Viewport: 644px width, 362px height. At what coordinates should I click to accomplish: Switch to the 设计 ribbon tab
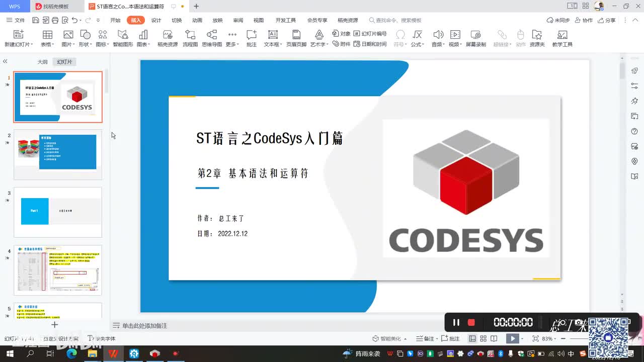click(156, 20)
